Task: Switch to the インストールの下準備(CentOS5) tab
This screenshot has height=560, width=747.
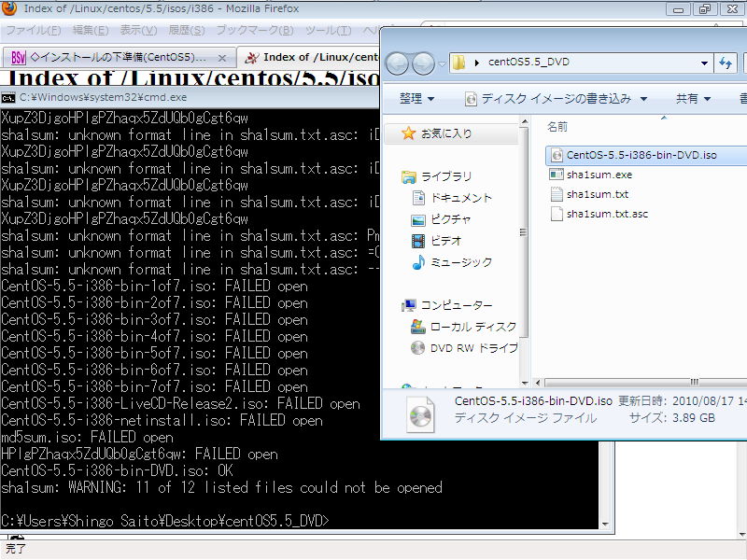Action: tap(119, 58)
